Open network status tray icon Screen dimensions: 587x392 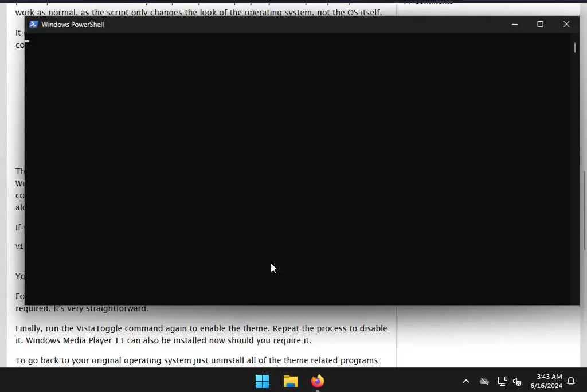pyautogui.click(x=502, y=381)
